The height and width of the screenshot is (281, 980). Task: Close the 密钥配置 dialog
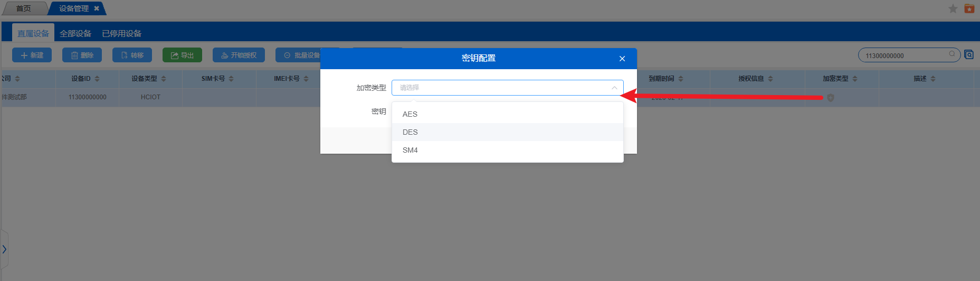(x=622, y=59)
